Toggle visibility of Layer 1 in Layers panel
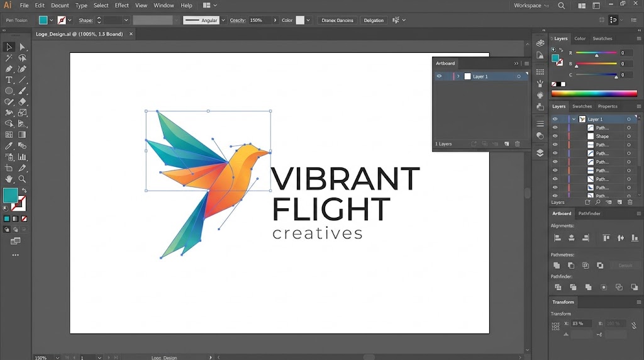 point(555,119)
